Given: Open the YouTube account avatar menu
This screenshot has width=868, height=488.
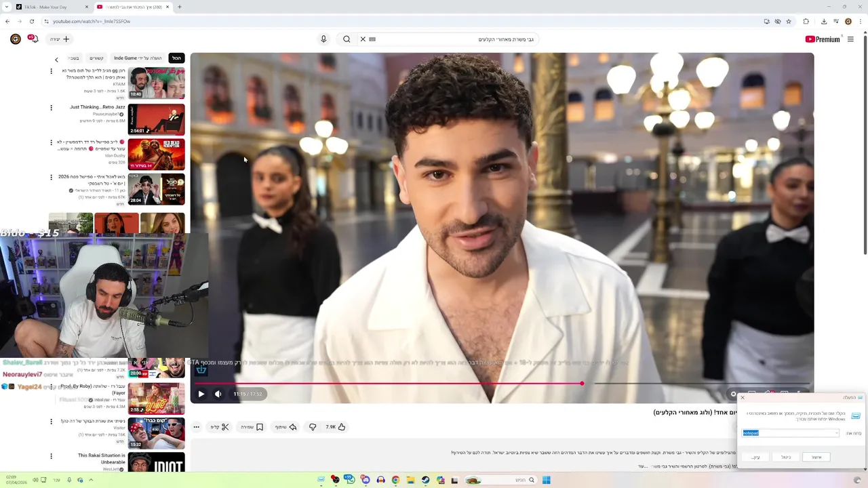Looking at the screenshot, I should pyautogui.click(x=15, y=39).
